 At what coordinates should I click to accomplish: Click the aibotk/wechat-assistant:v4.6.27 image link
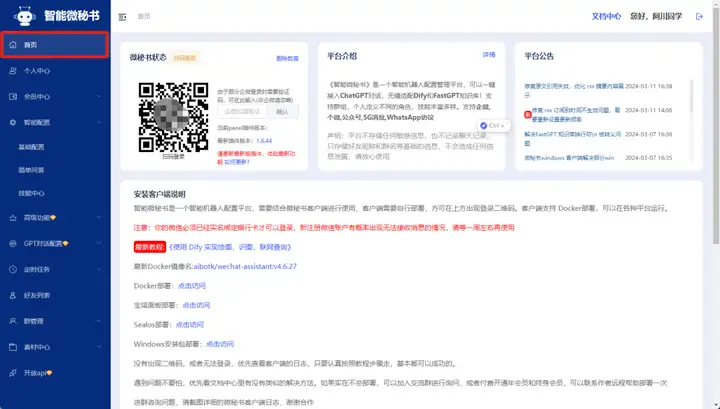coord(245,266)
